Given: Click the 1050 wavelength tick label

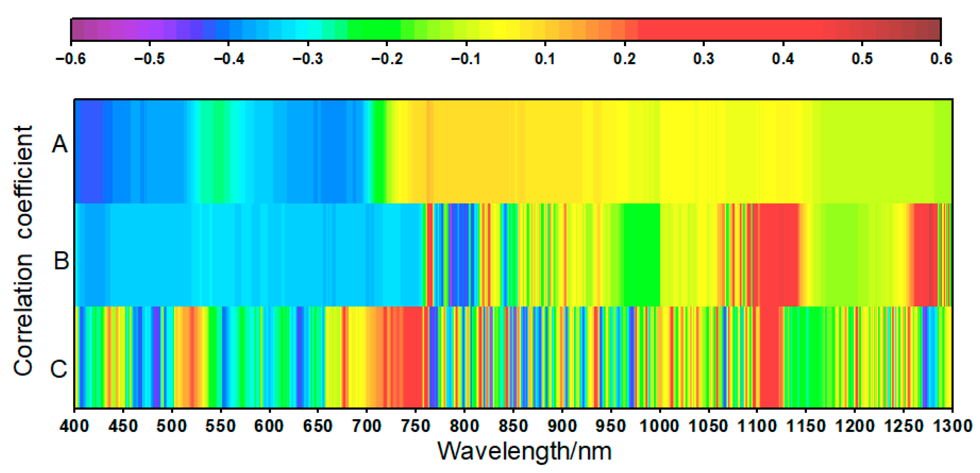Looking at the screenshot, I should [x=708, y=426].
